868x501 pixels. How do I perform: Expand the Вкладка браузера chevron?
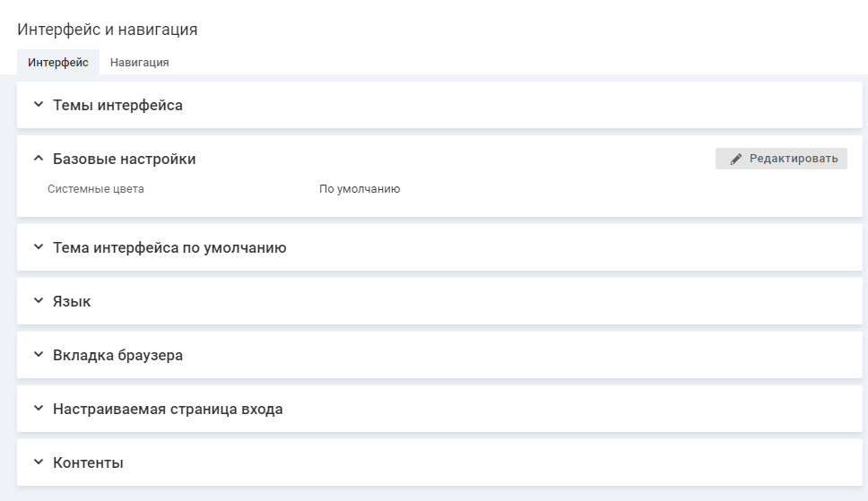coord(38,355)
